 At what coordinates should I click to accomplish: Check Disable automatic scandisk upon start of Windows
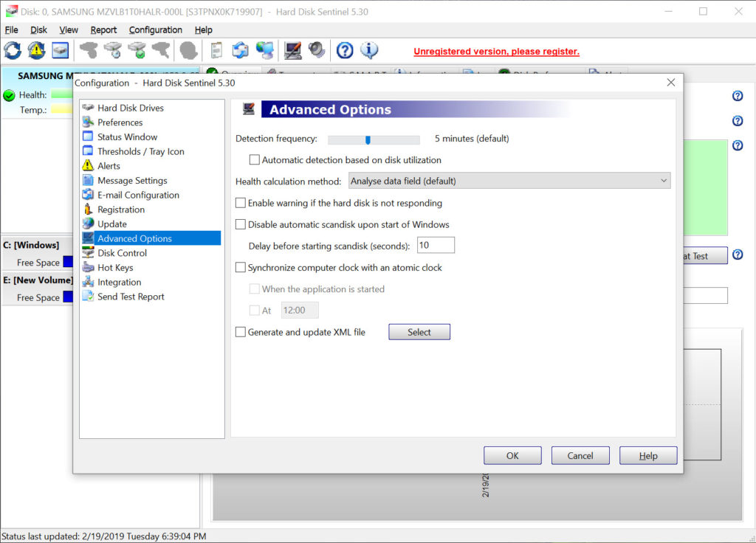pyautogui.click(x=241, y=224)
